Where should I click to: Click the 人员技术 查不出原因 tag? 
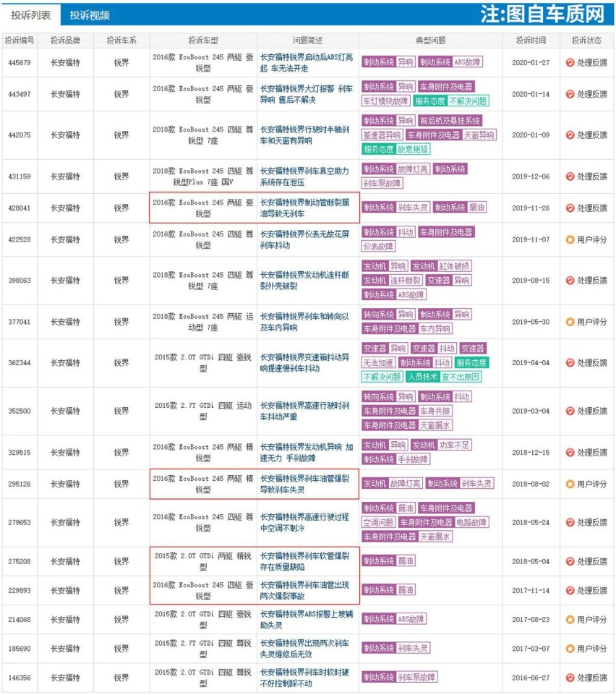click(x=444, y=378)
